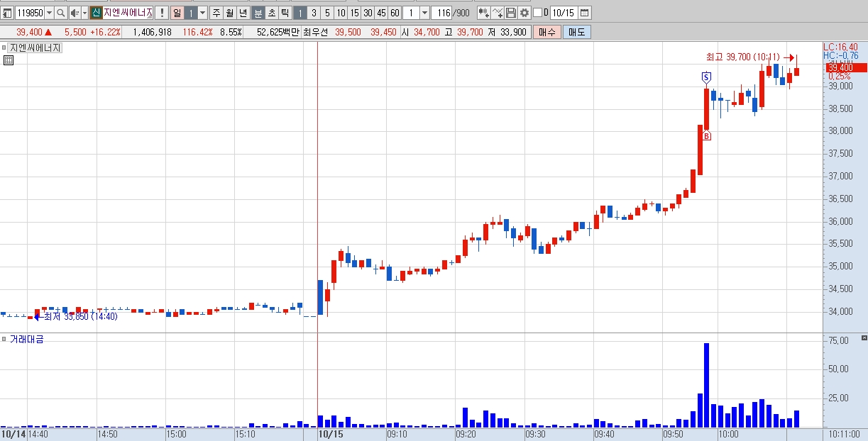Choose the 3-minute interval
Image resolution: width=868 pixels, height=441 pixels.
pyautogui.click(x=314, y=13)
